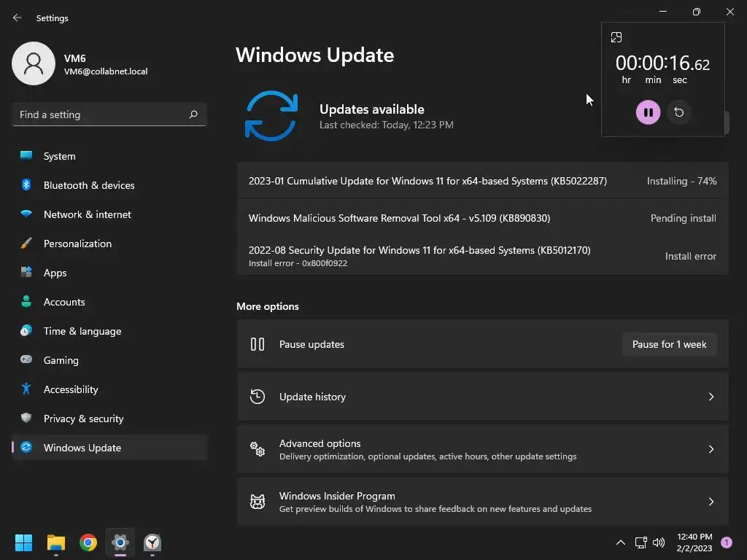Click the search magnifier in Find a setting
Screen dimensions: 747x560
click(193, 114)
